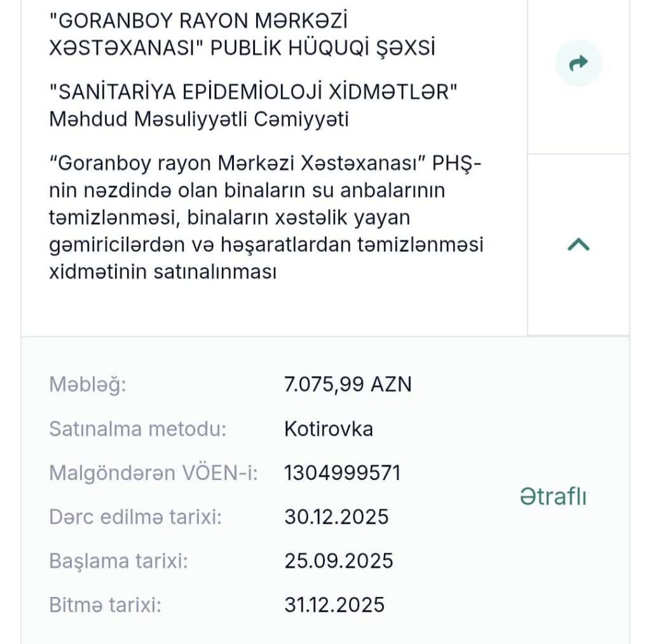651x644 pixels.
Task: Select the publication date 30.12.2025
Action: coord(336,517)
